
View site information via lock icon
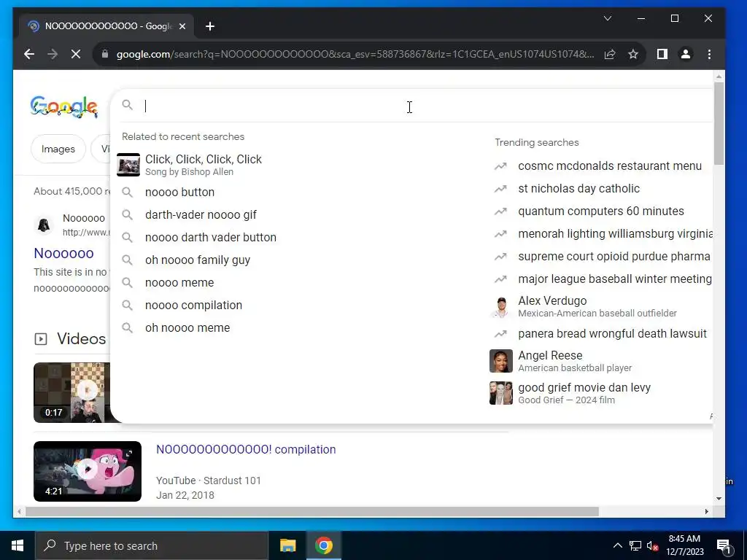tap(105, 54)
